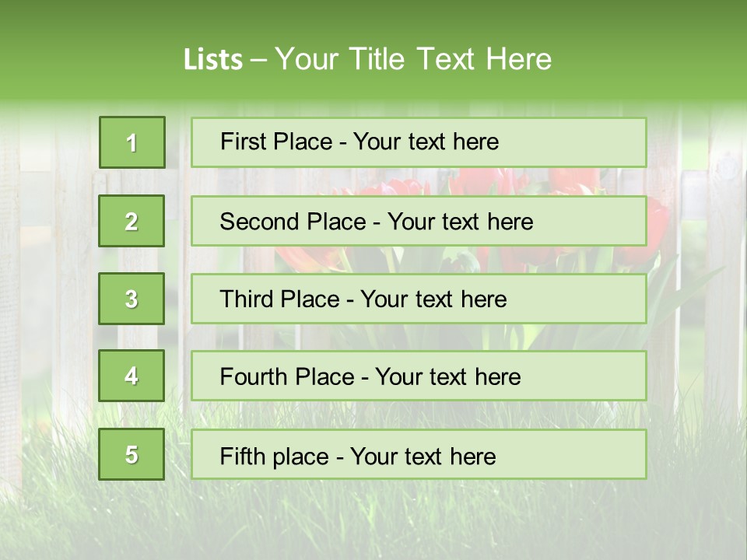Select the Second Place text bar
Image resolution: width=747 pixels, height=560 pixels.
click(x=419, y=221)
